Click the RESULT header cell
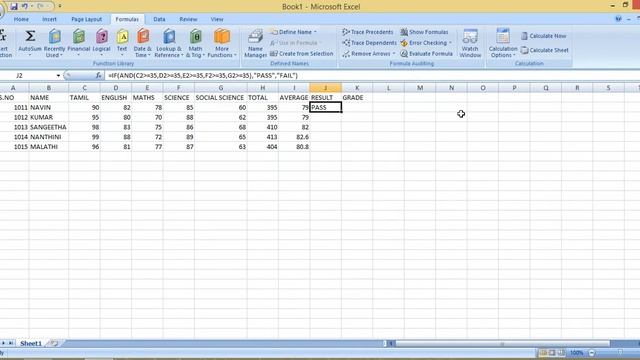Viewport: 640px width, 360px height. [x=325, y=98]
